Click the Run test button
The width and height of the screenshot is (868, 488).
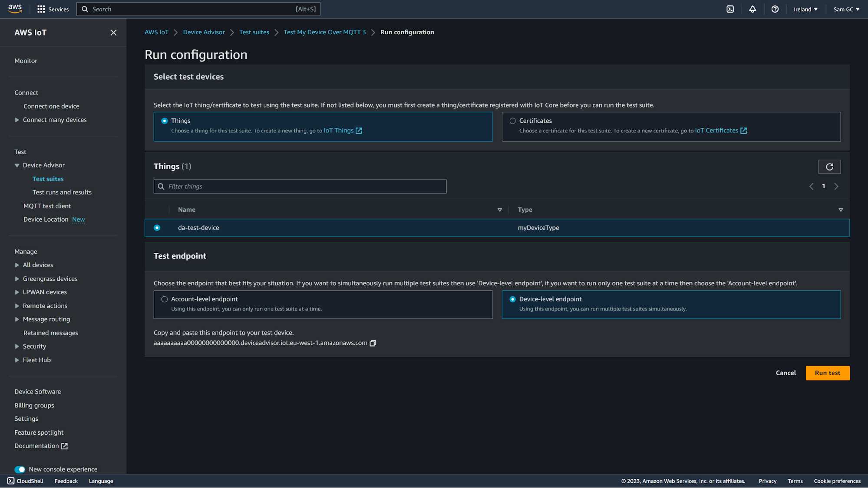pos(827,373)
